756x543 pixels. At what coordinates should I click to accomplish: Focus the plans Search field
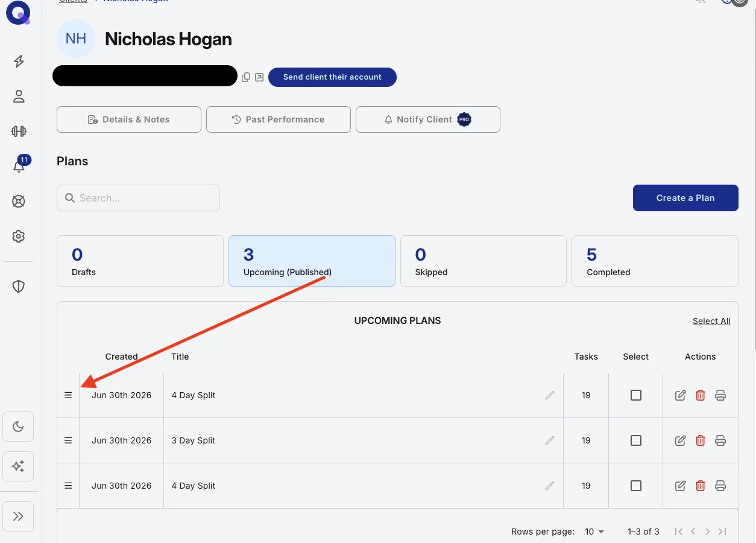tap(138, 198)
